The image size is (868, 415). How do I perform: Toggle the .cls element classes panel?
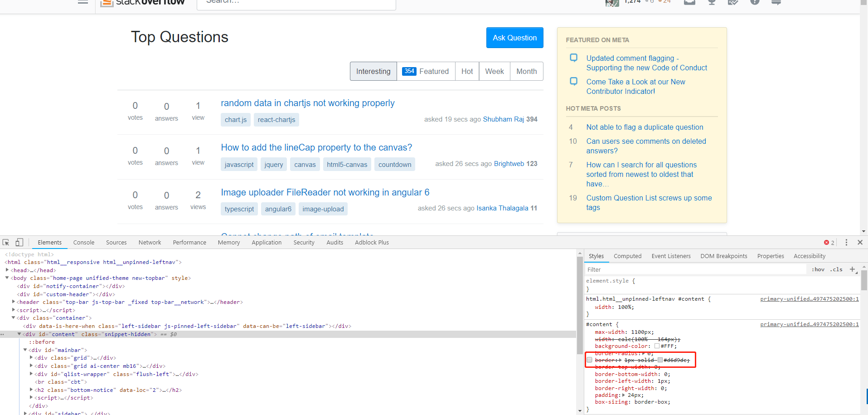(x=836, y=269)
